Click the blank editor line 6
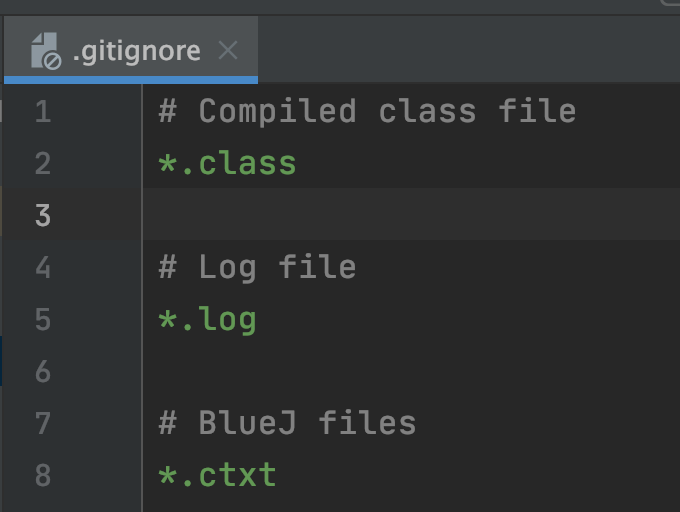680x512 pixels. (400, 371)
